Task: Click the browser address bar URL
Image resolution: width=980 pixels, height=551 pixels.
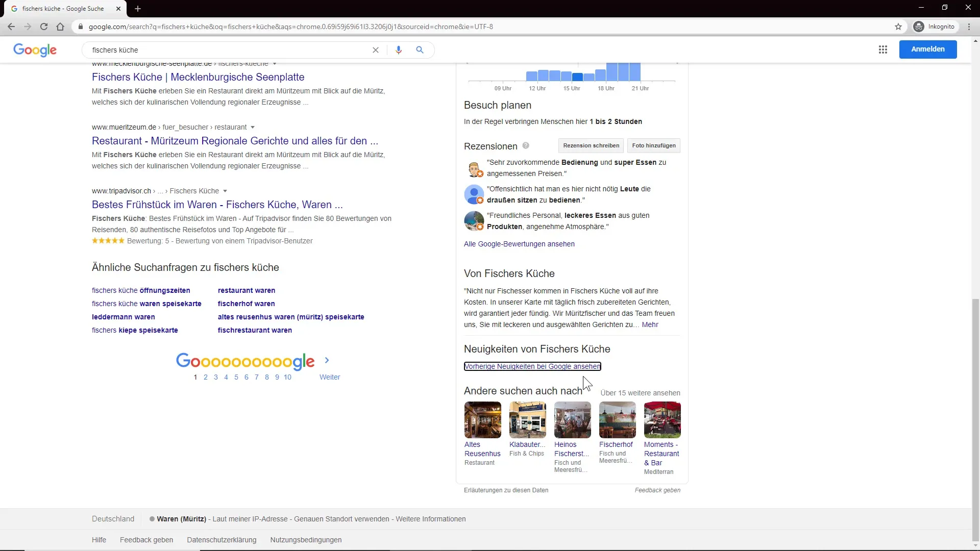Action: pyautogui.click(x=291, y=27)
